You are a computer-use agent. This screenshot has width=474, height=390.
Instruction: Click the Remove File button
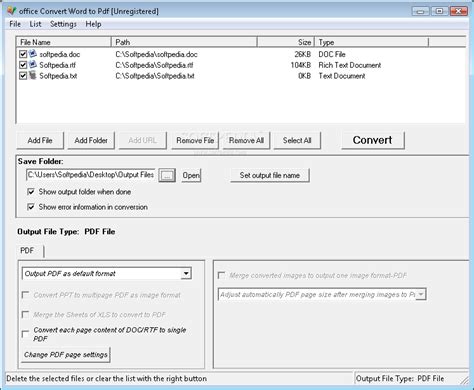click(x=195, y=140)
